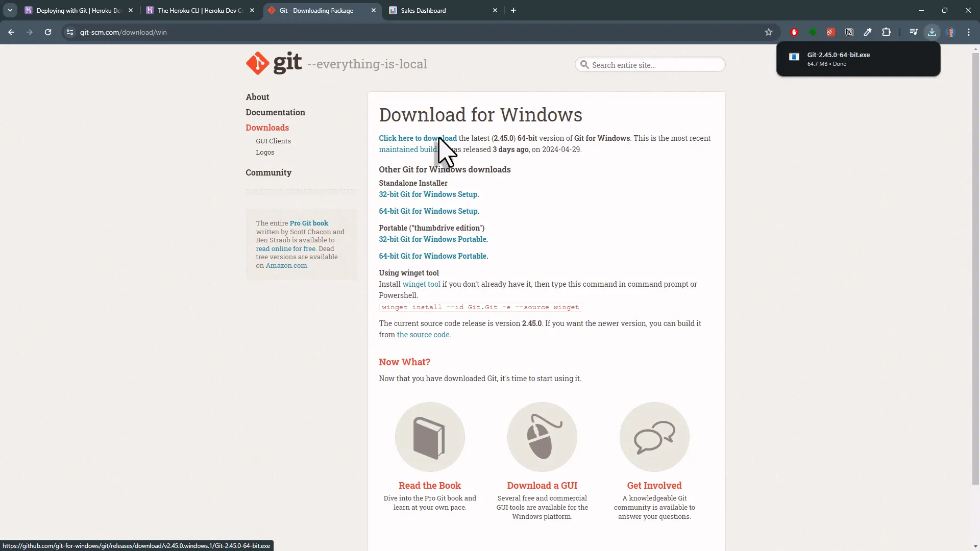Click the site info icon in address bar
The image size is (980, 551).
point(69,32)
